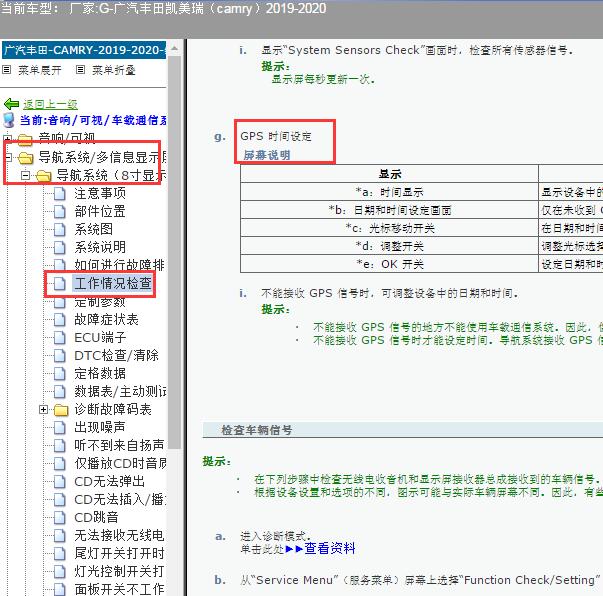The height and width of the screenshot is (596, 603).
Task: Open the 系统图 tree page
Action: [x=93, y=229]
